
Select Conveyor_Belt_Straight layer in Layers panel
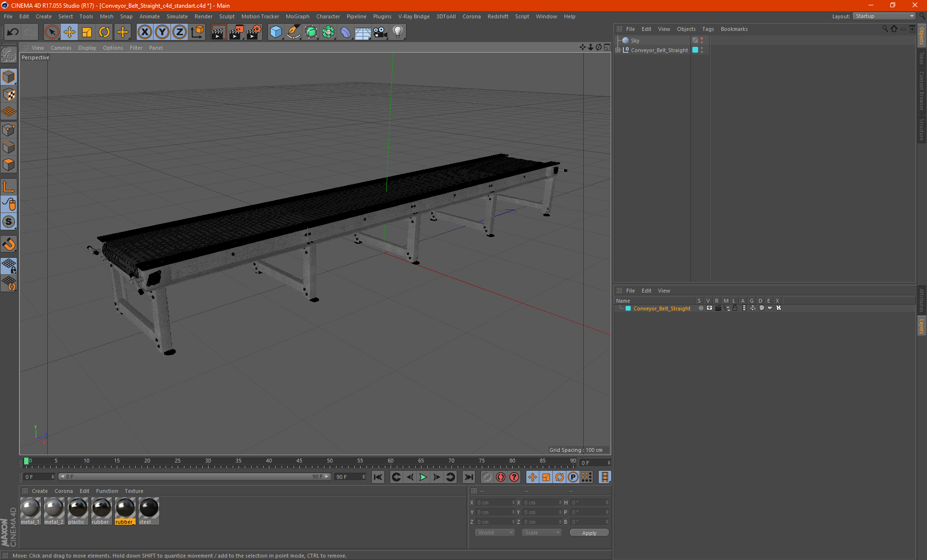pyautogui.click(x=661, y=308)
